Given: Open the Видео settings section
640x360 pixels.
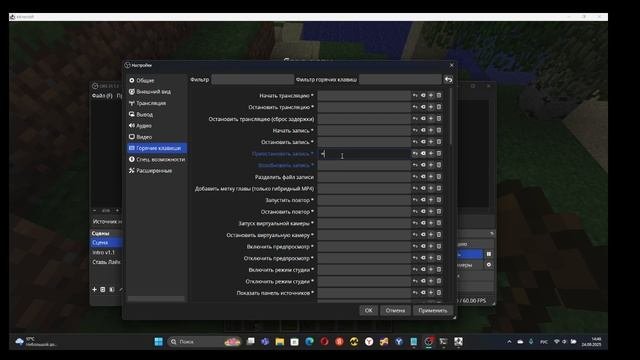Looking at the screenshot, I should [x=156, y=137].
